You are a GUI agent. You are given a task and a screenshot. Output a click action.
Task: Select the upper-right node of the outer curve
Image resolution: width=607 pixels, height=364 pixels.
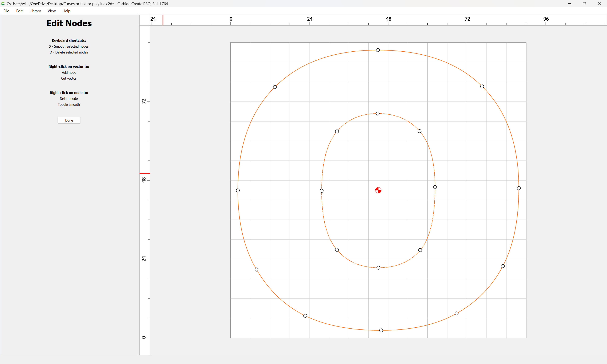tap(482, 86)
